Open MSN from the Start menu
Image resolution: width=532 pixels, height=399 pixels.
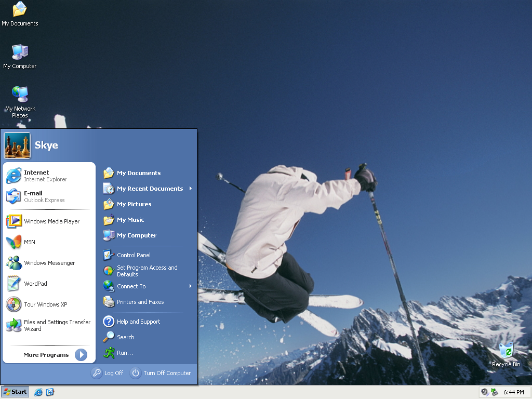point(30,242)
